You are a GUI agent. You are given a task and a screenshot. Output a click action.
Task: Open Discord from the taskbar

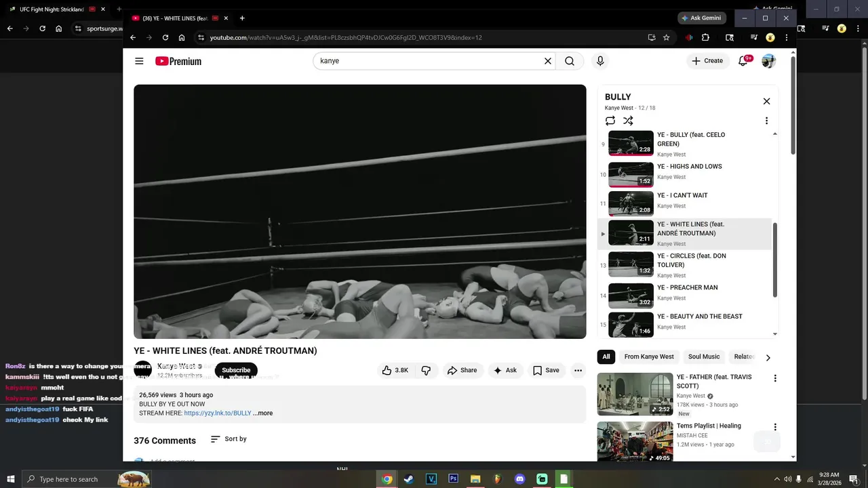click(x=520, y=479)
